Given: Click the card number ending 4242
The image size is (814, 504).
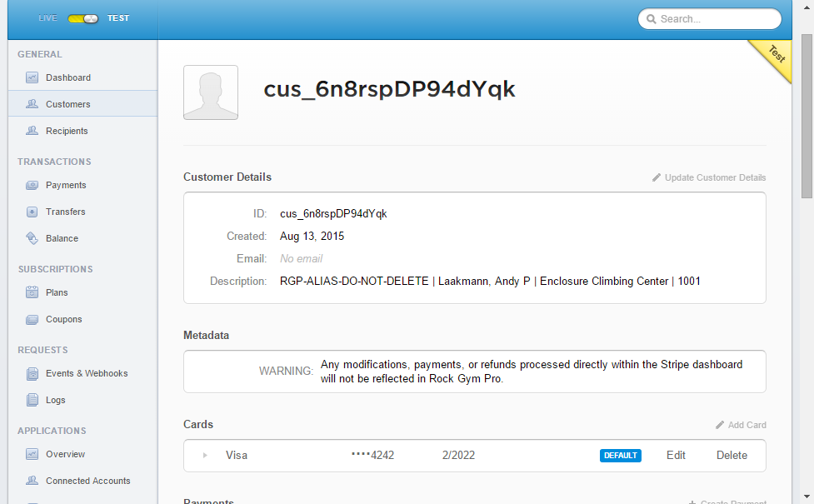Looking at the screenshot, I should coord(372,455).
